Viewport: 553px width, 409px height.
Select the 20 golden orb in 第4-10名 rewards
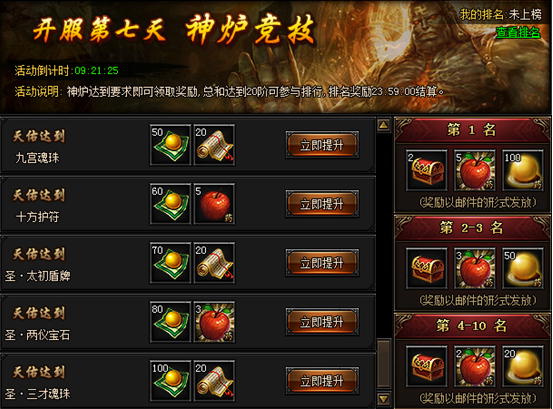click(523, 366)
